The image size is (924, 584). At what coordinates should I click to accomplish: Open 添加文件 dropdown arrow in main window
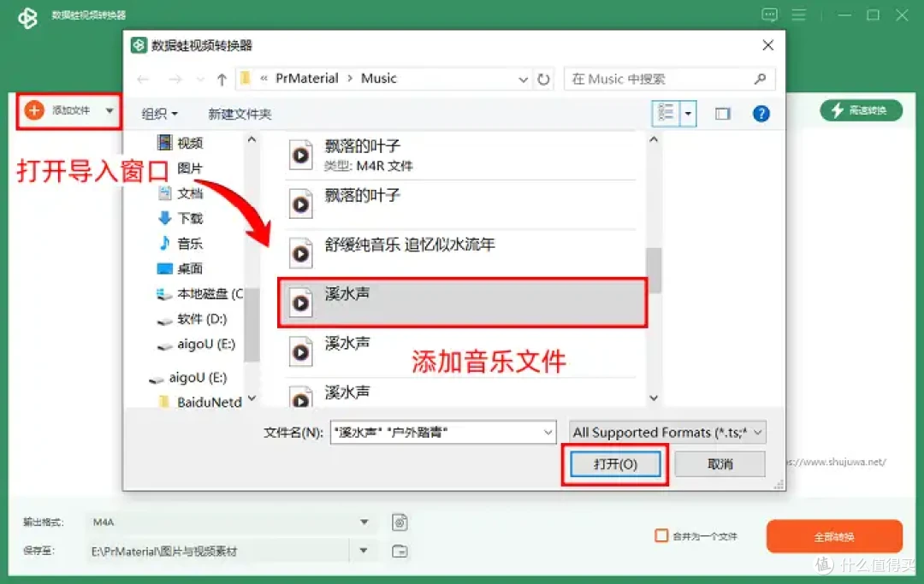click(x=110, y=110)
